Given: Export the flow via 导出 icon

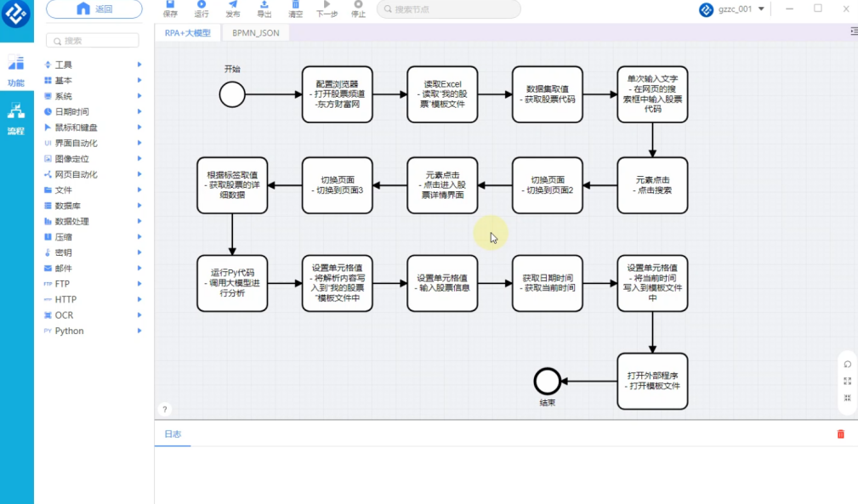Looking at the screenshot, I should pyautogui.click(x=264, y=6).
